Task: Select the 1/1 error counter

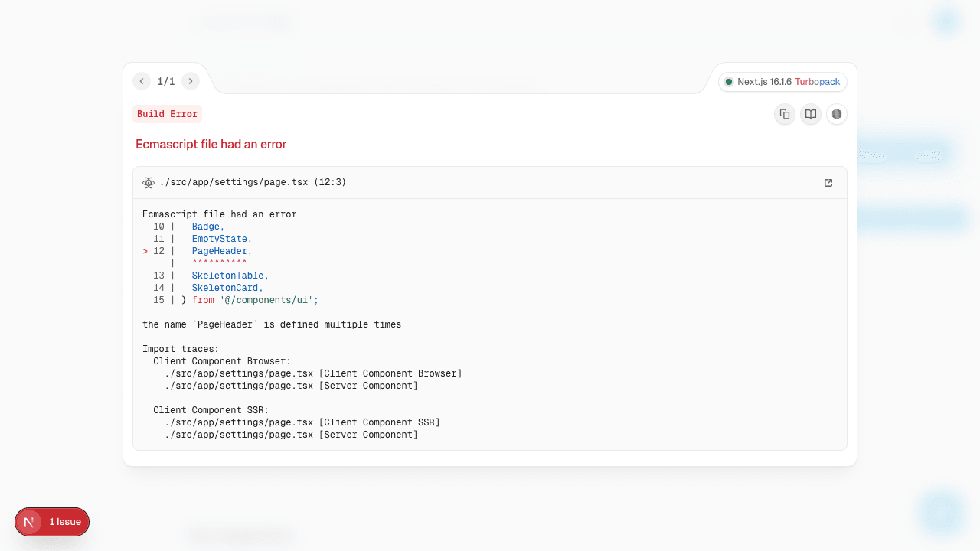Action: click(x=165, y=80)
